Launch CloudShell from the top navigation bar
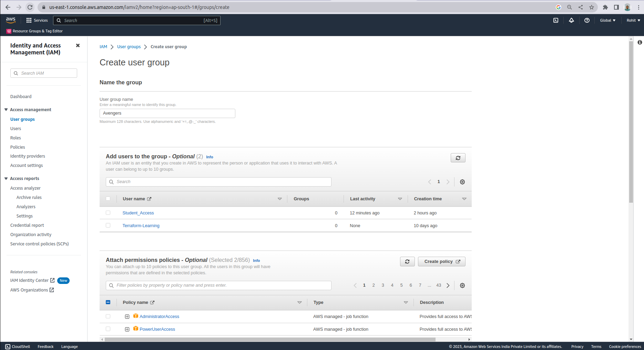The width and height of the screenshot is (644, 350). click(556, 20)
